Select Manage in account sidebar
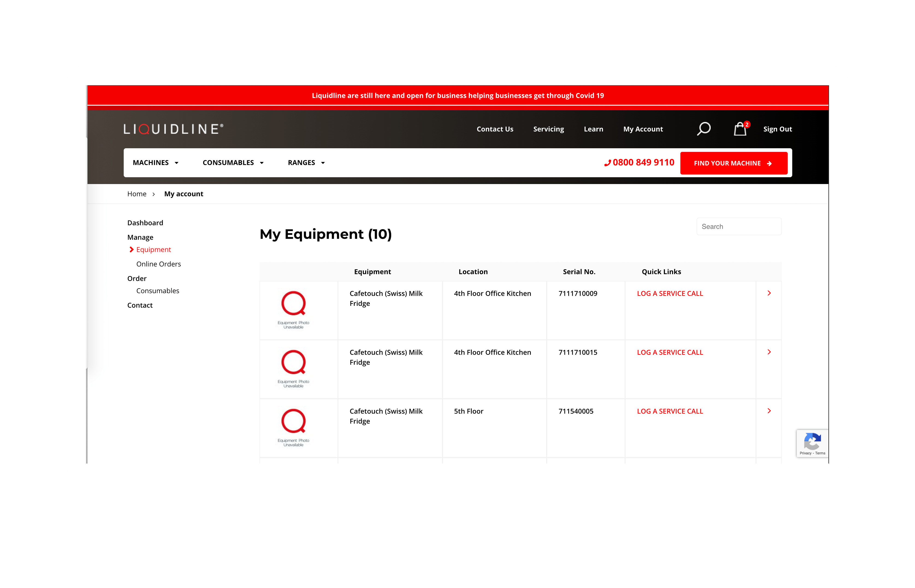 tap(140, 237)
